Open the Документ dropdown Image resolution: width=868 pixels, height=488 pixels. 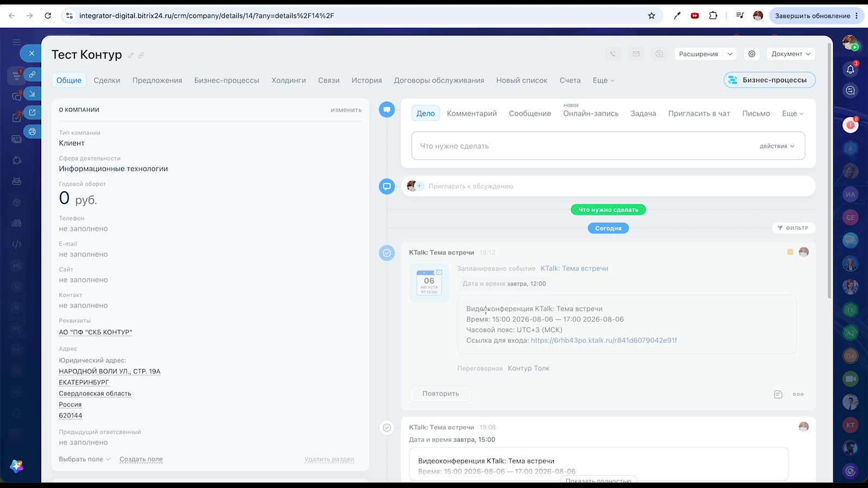click(x=790, y=54)
